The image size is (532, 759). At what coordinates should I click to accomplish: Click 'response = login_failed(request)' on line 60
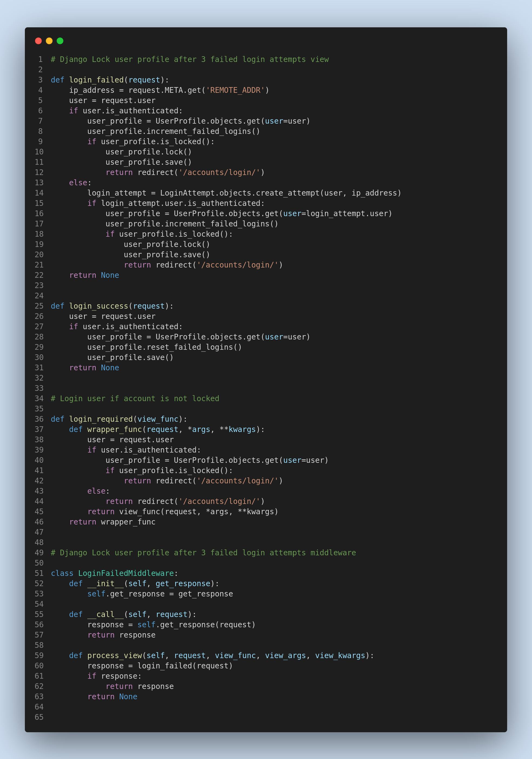160,666
